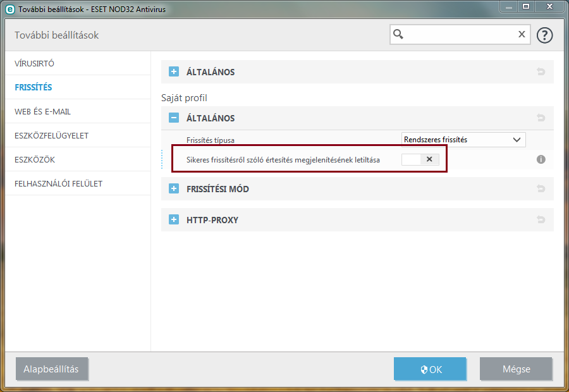Reset HTTP-PROXY section with revert arrow
This screenshot has height=392, width=569.
pyautogui.click(x=541, y=219)
